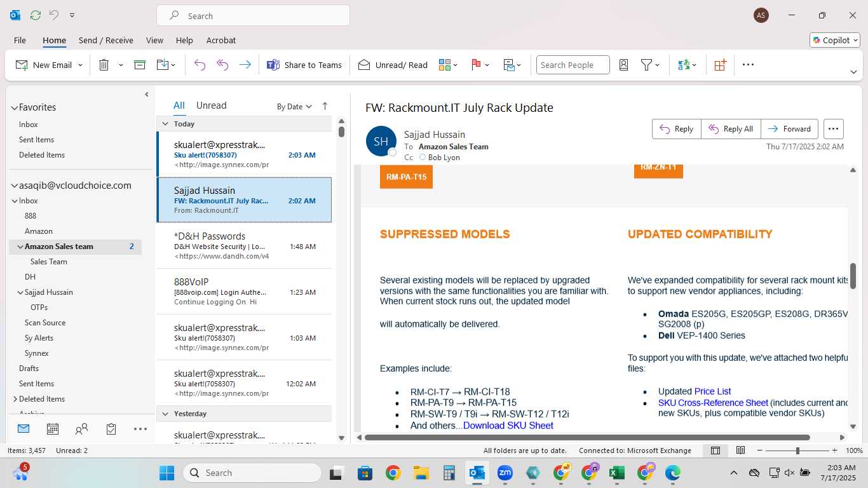Open the Price List link
This screenshot has width=868, height=488.
712,391
